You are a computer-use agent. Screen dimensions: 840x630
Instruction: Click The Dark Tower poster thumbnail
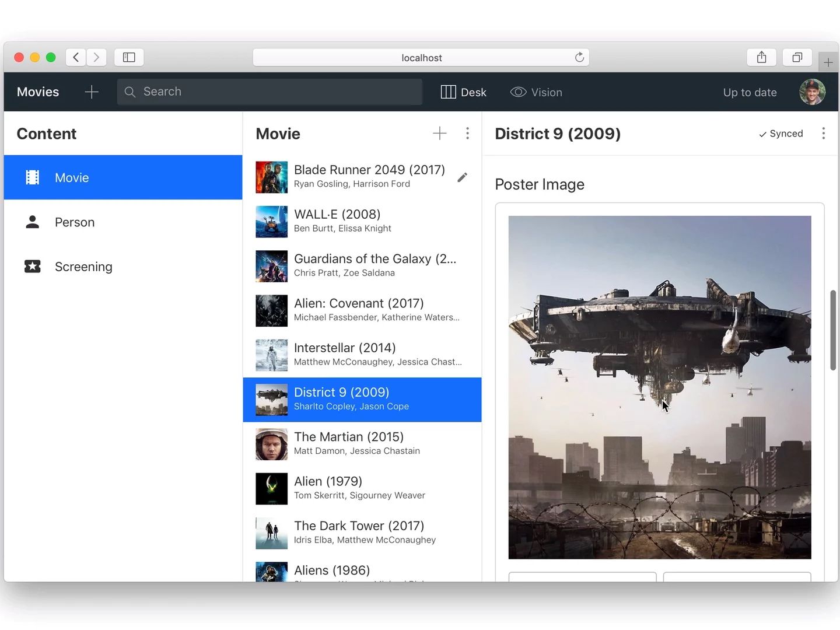click(272, 533)
